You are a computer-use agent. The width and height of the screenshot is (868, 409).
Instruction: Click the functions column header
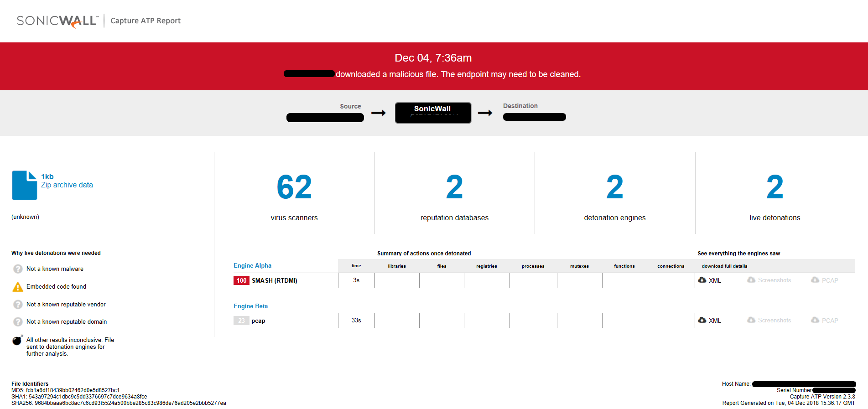(624, 266)
